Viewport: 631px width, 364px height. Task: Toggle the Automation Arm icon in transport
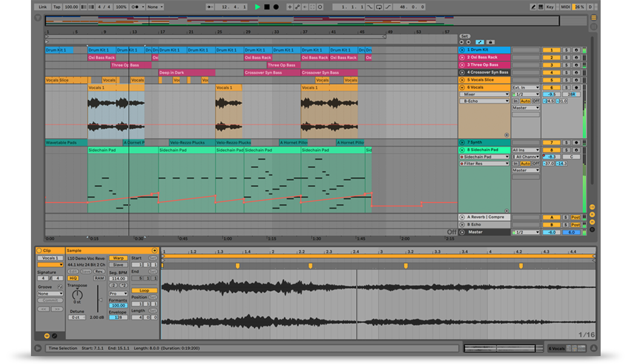click(297, 7)
